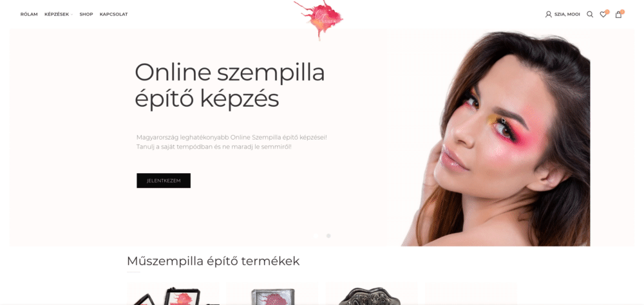The image size is (644, 305).
Task: Click the wishlist count badge
Action: click(x=607, y=12)
